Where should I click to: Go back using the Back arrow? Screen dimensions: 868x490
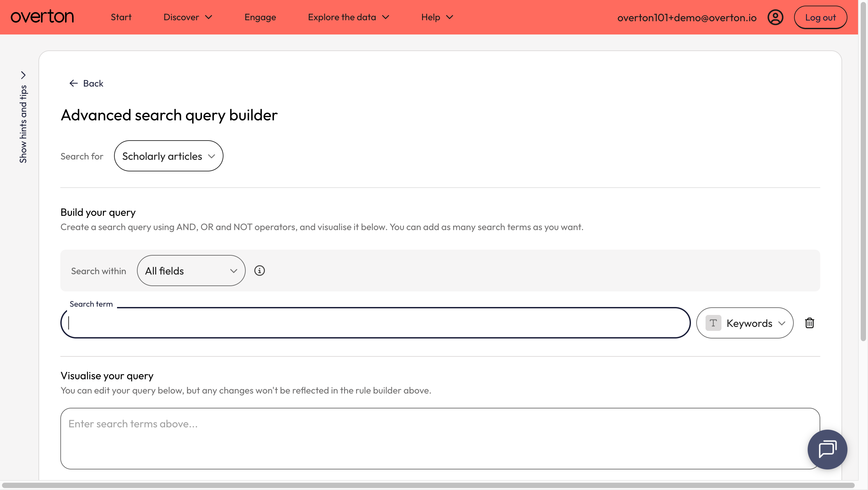click(86, 83)
